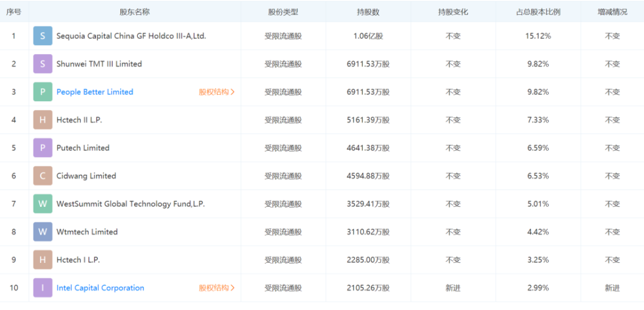644x310 pixels.
Task: Click the 1.06亿股 holding value
Action: tap(368, 36)
